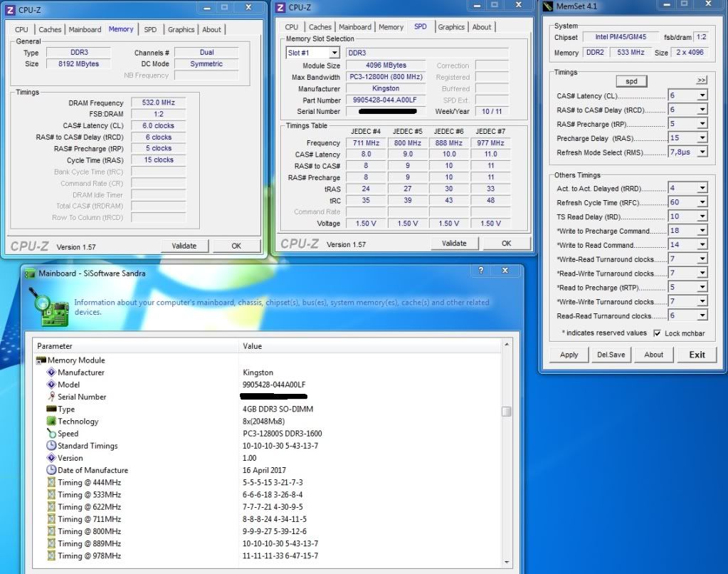728x574 pixels.
Task: Click the Type row memory chip icon
Action: [x=51, y=409]
